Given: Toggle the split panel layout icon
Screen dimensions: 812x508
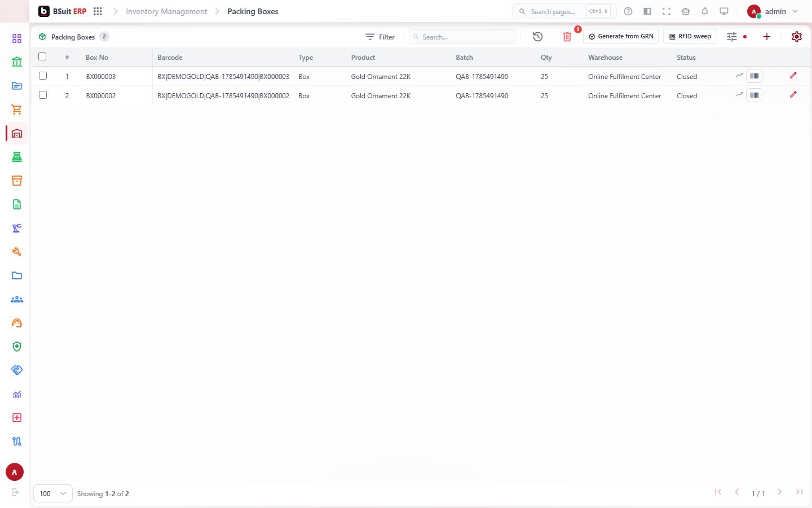Looking at the screenshot, I should (647, 11).
